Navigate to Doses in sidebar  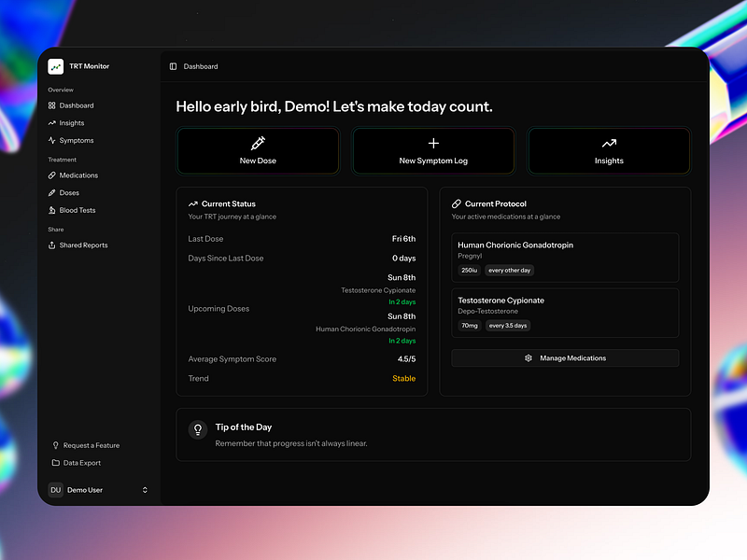click(x=63, y=193)
